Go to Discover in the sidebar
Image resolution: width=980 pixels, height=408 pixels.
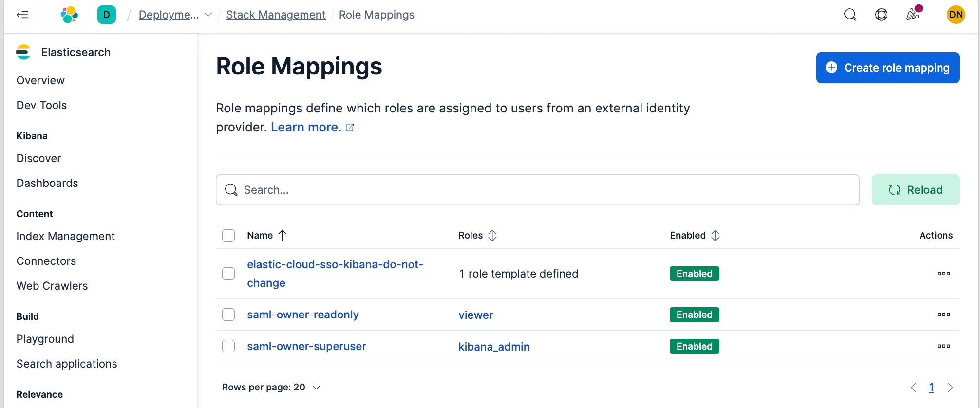coord(38,158)
